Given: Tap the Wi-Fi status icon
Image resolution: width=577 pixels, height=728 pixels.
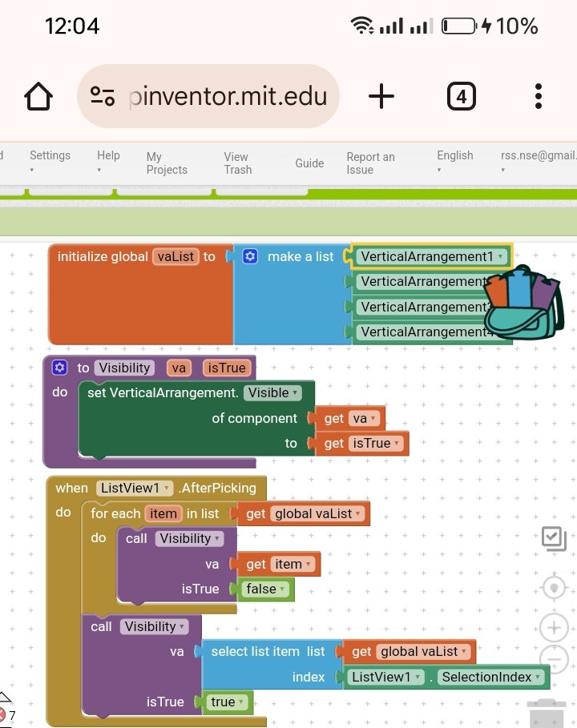Looking at the screenshot, I should coord(362,26).
